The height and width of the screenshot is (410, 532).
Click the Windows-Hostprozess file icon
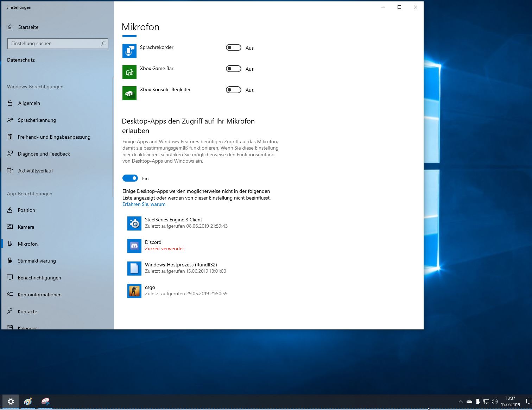(134, 269)
